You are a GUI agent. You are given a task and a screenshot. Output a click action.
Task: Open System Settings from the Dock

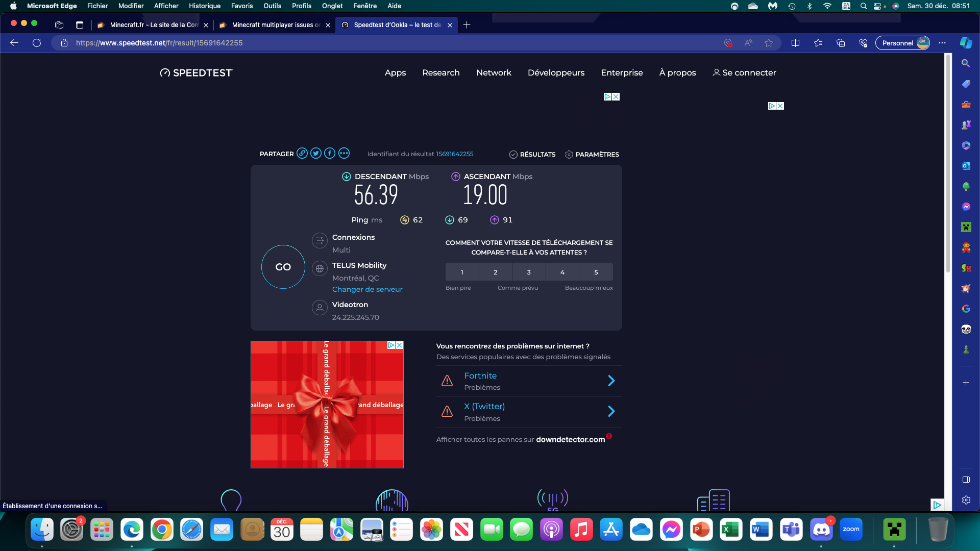(72, 530)
